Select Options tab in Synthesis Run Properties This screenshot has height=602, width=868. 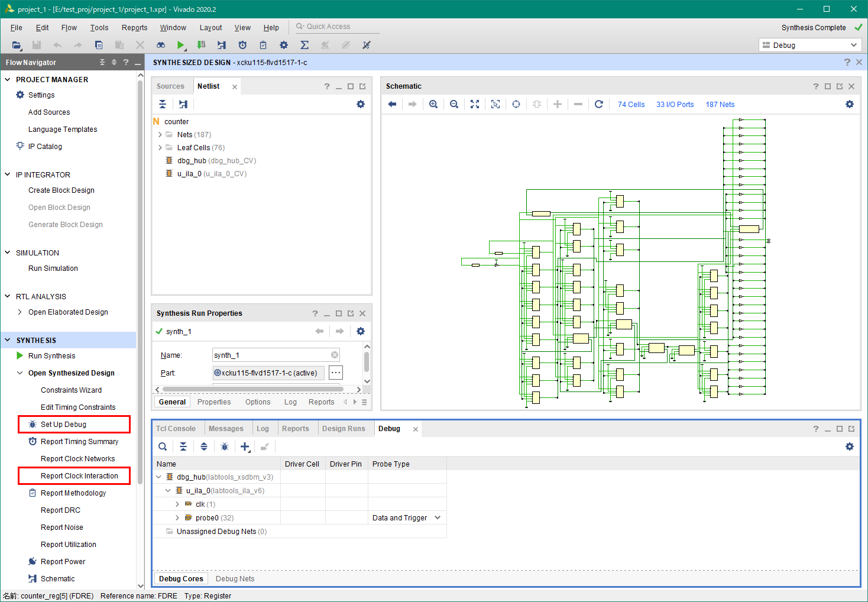click(x=258, y=402)
